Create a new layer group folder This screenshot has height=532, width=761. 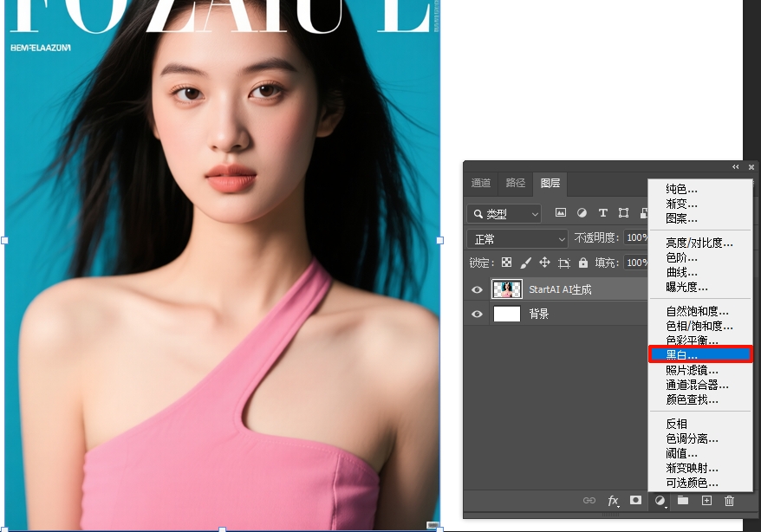click(x=683, y=501)
